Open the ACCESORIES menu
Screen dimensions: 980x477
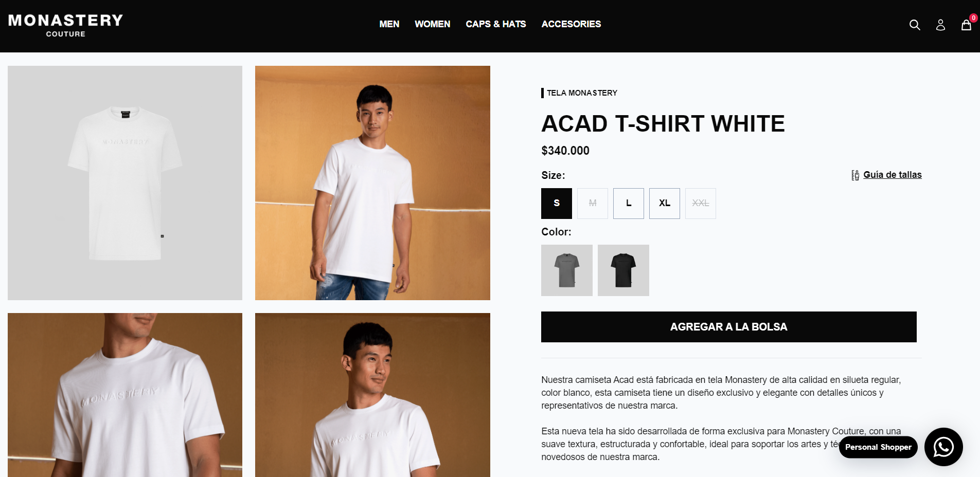point(571,24)
